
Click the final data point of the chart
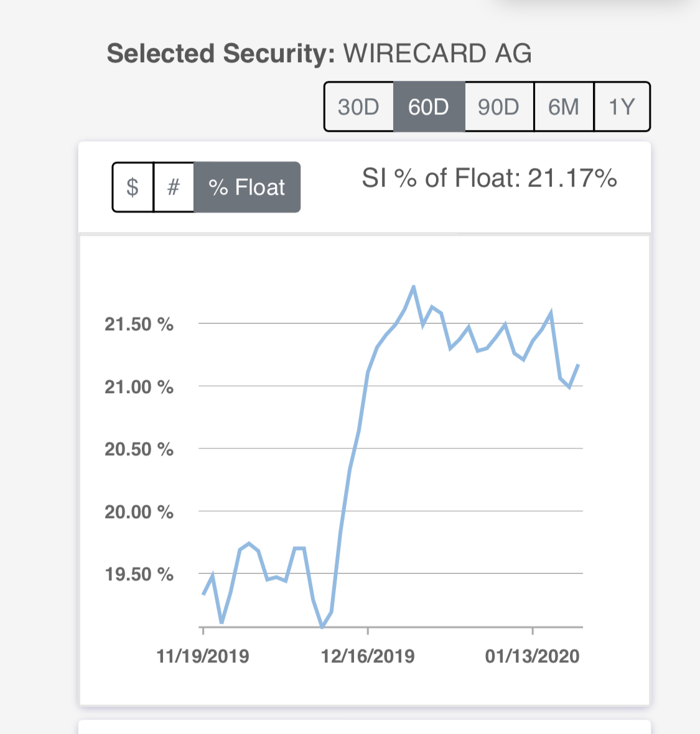coord(579,366)
